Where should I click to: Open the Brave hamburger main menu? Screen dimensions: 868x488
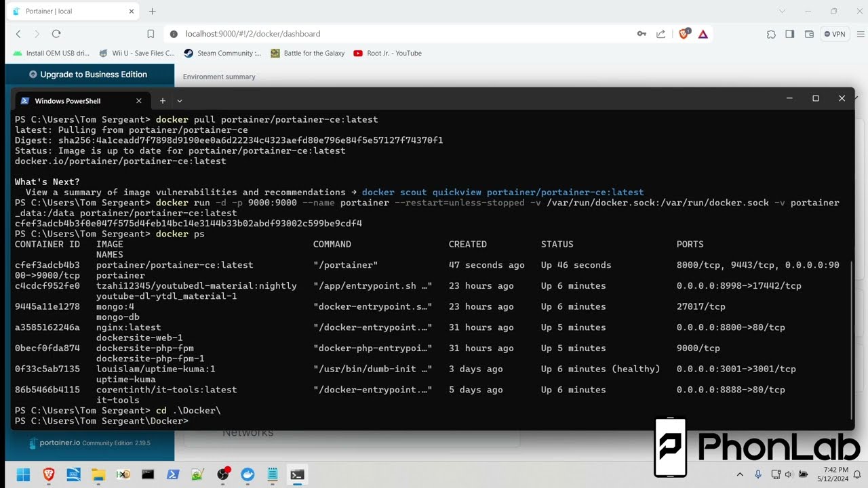click(859, 34)
